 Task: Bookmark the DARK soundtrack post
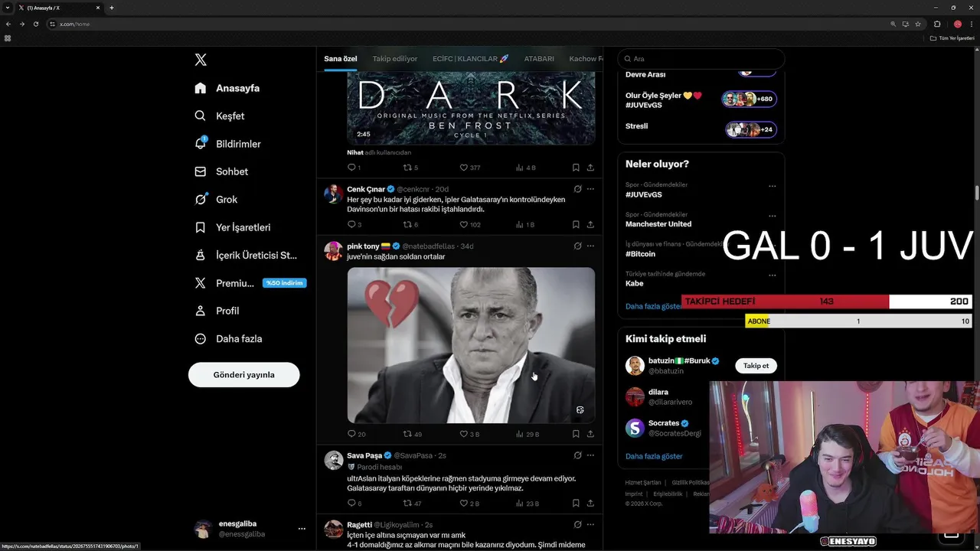pos(576,168)
